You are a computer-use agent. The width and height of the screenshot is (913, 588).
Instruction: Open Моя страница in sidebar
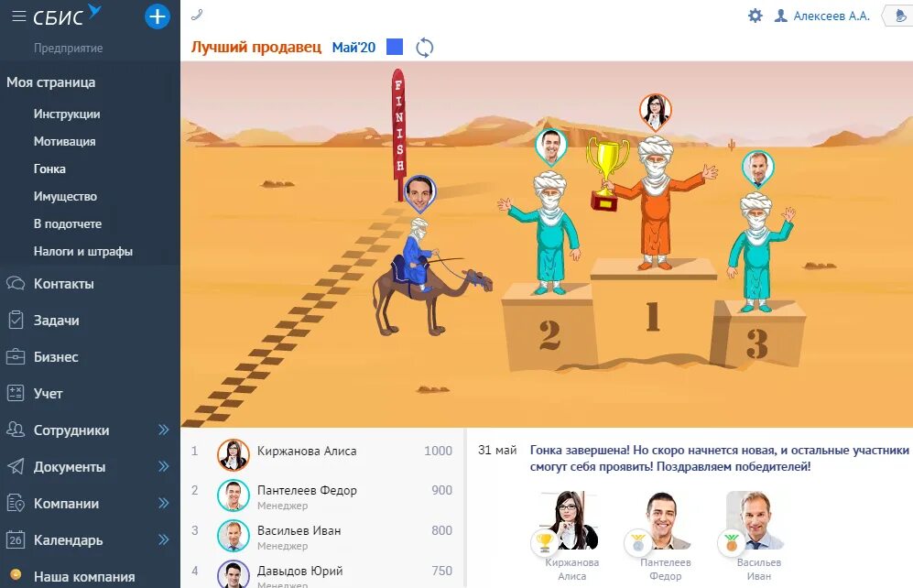[x=50, y=82]
